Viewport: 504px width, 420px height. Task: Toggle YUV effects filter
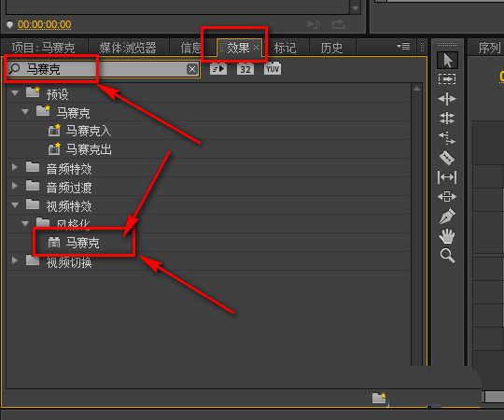(273, 69)
